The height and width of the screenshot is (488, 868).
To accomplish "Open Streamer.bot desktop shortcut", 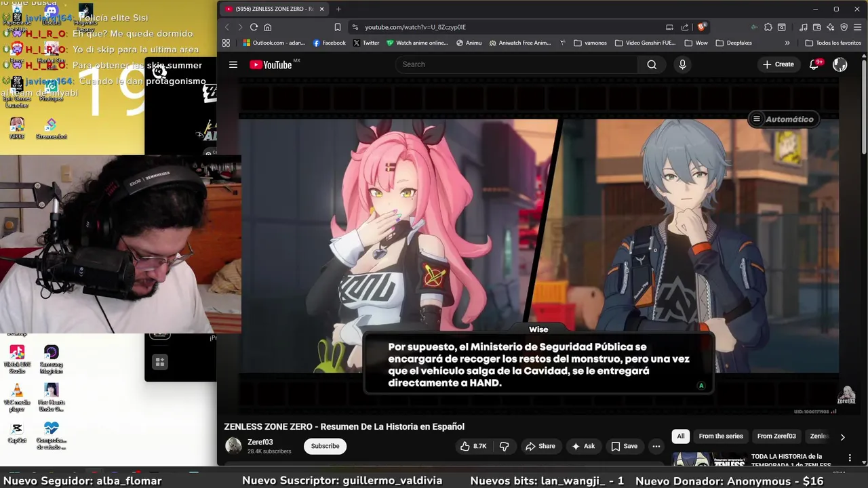I will (x=52, y=129).
